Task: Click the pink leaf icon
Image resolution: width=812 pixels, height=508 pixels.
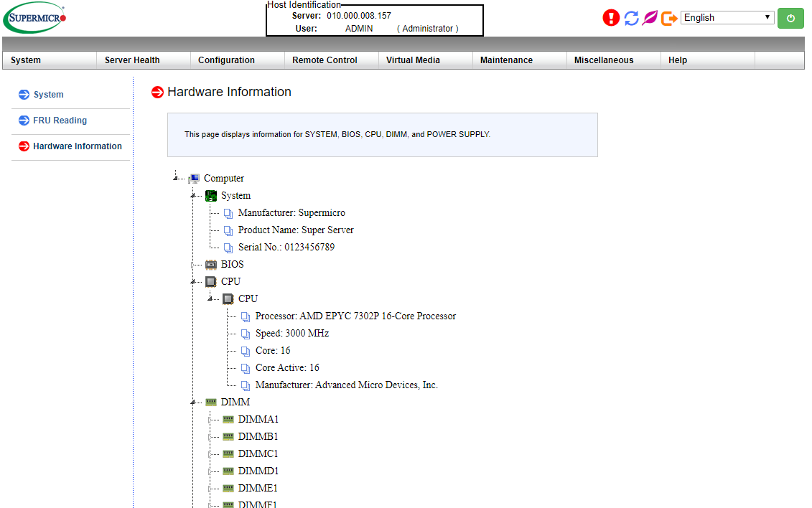Action: pos(650,18)
